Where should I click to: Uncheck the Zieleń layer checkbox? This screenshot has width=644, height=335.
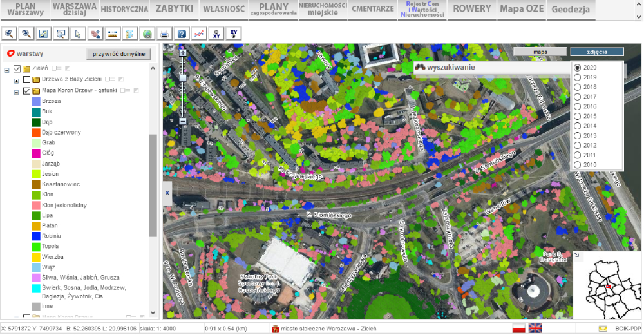(17, 69)
